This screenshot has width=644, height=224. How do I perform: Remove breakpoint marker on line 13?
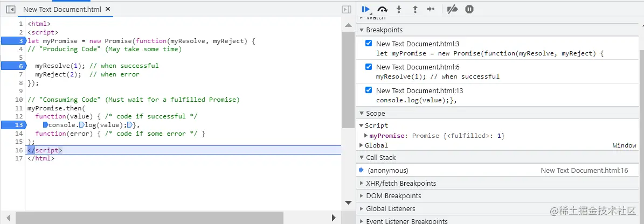[13, 125]
